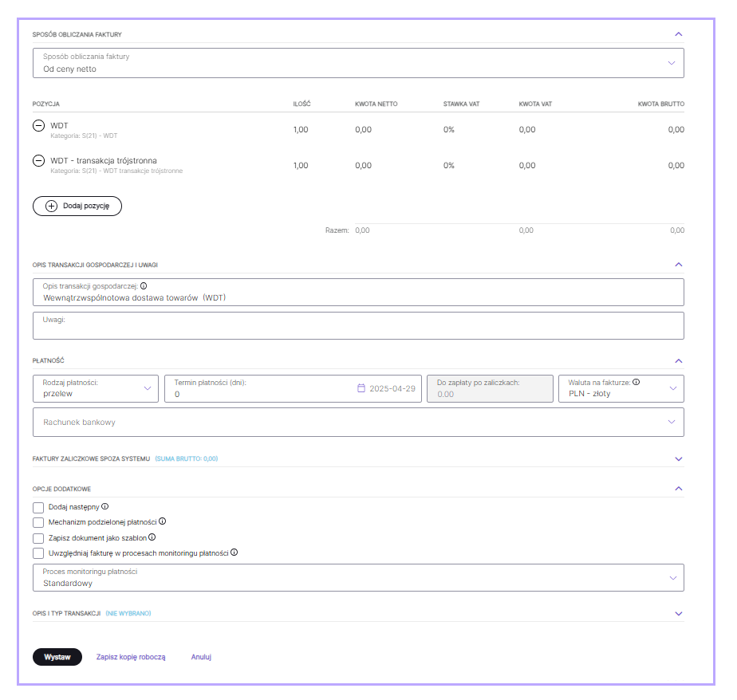Click stawka VAT 0% in transakcja trójstronna row
The image size is (737, 700).
[449, 165]
